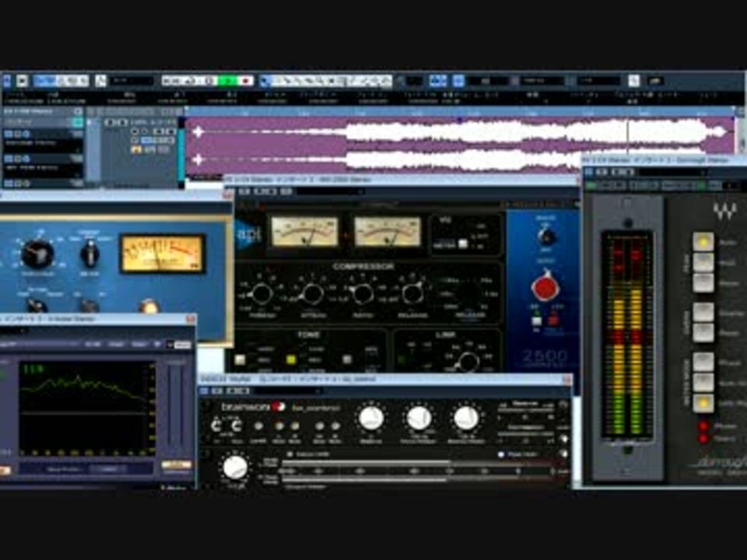The image size is (747, 560).
Task: Turn the Threshold knob on API 2500
Action: [261, 293]
